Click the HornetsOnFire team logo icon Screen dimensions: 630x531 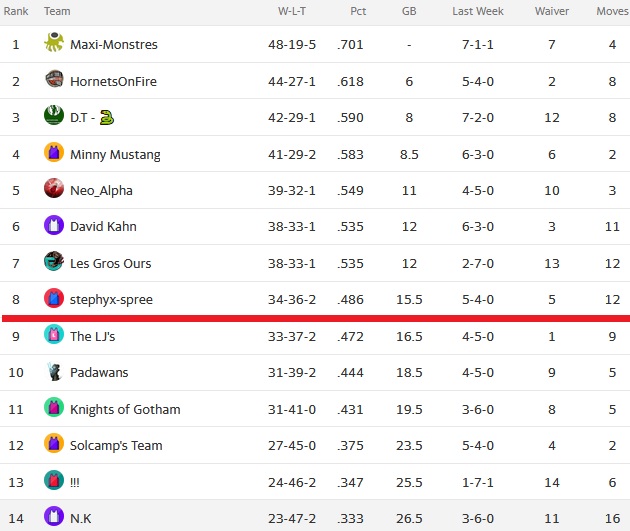pos(54,79)
